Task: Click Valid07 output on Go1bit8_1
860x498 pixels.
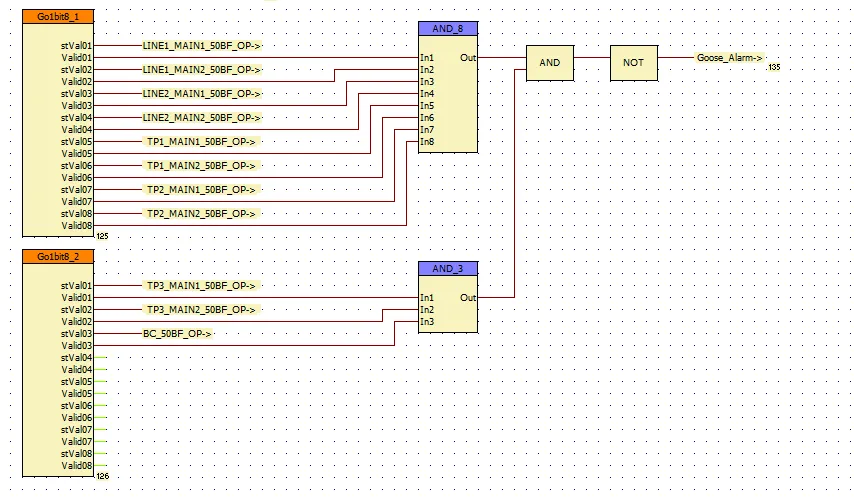Action: (x=77, y=202)
